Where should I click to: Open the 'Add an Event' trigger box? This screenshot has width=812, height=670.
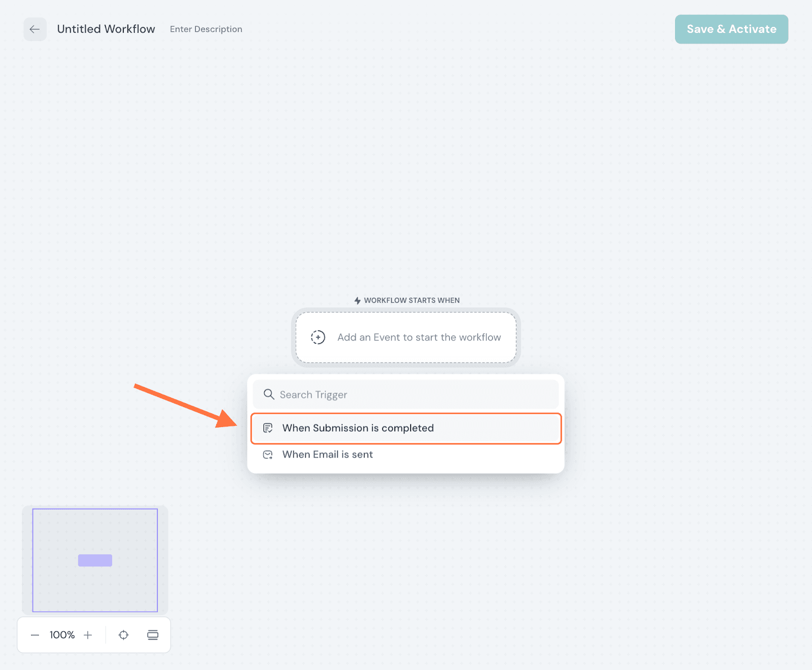[x=406, y=337]
